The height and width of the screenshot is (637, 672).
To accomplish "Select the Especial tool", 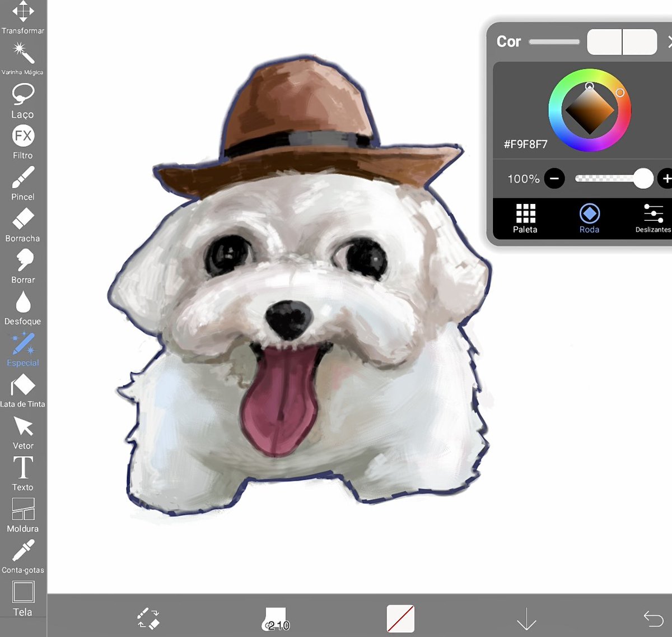I will (23, 349).
